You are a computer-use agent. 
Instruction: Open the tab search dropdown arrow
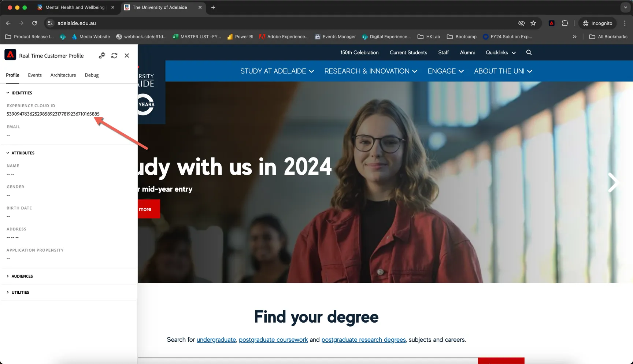pos(625,7)
